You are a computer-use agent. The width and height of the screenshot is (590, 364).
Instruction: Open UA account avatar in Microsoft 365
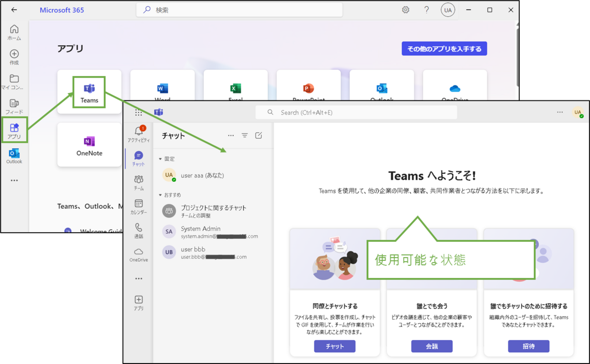point(448,10)
